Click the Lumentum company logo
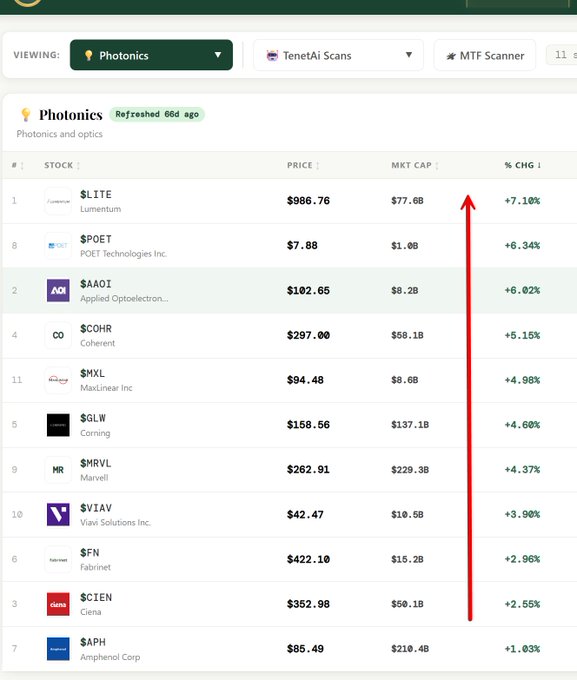 pos(58,201)
